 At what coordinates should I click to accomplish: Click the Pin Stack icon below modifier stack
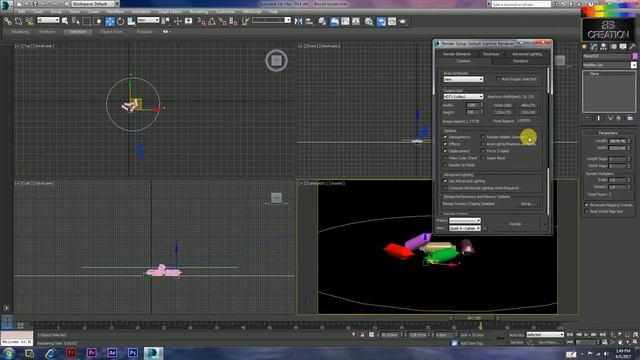tap(587, 118)
